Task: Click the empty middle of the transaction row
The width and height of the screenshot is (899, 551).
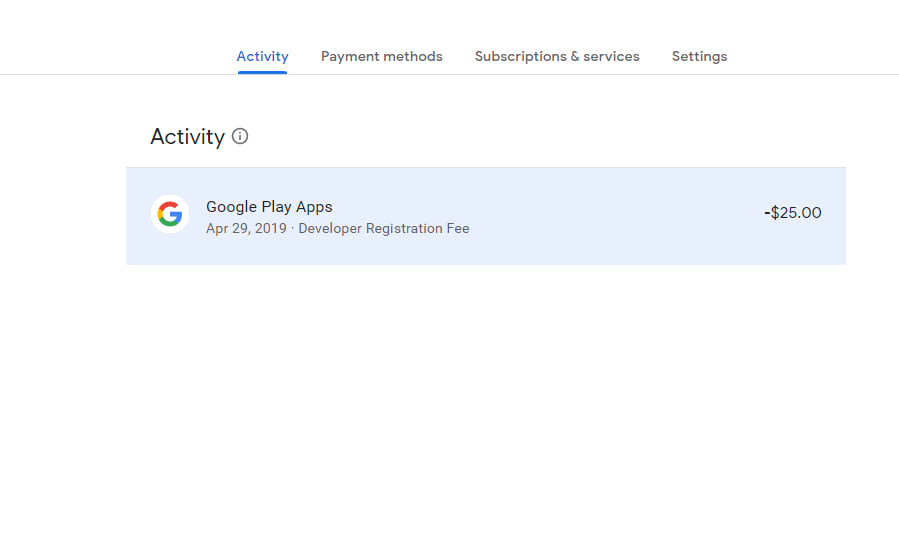Action: [600, 215]
